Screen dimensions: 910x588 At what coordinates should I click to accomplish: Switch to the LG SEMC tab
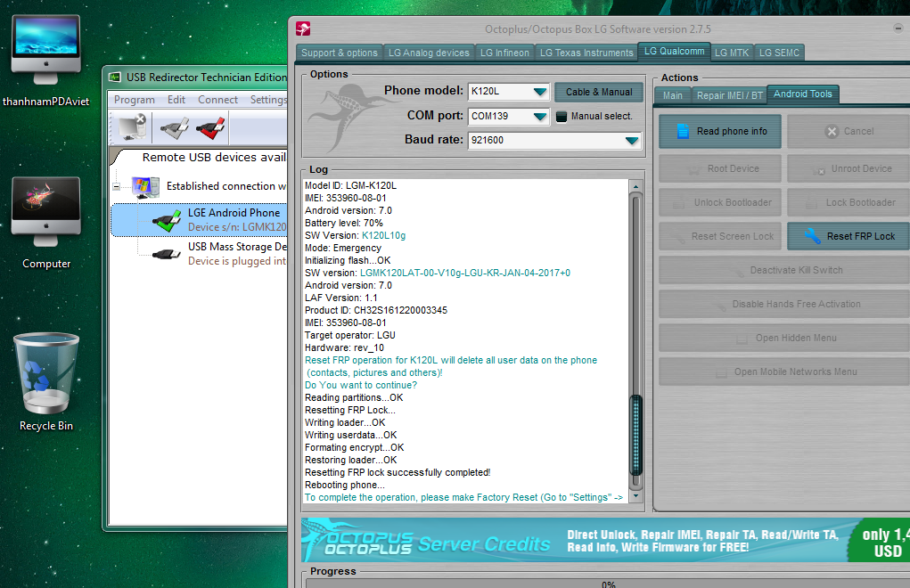[779, 53]
